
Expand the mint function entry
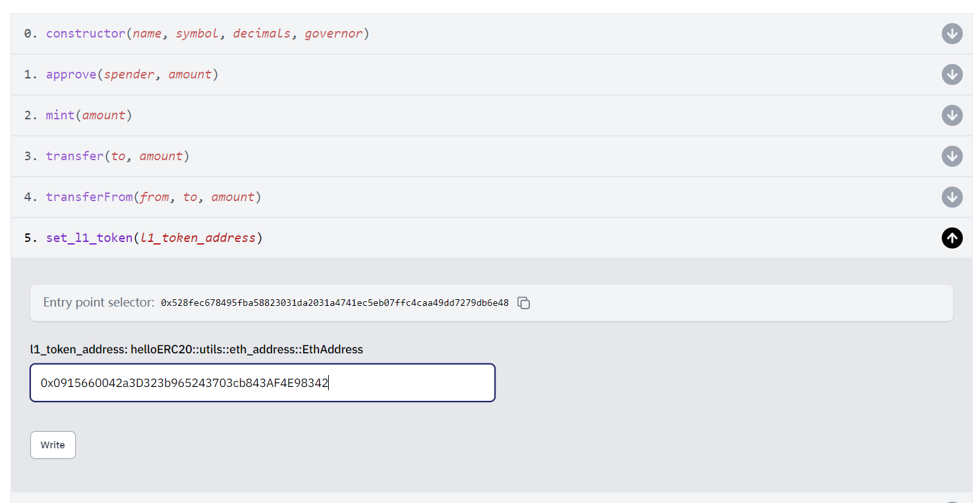[952, 115]
